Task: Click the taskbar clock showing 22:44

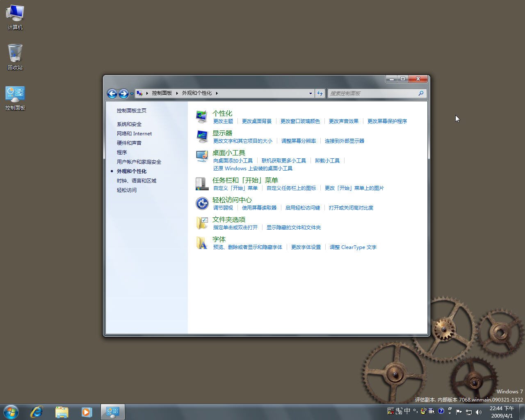Action: 502,412
